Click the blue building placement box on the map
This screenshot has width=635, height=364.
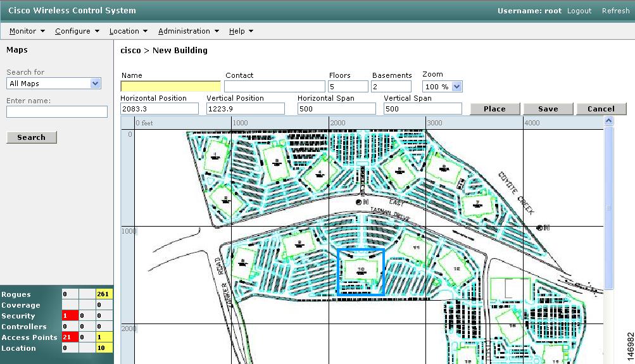pos(360,272)
